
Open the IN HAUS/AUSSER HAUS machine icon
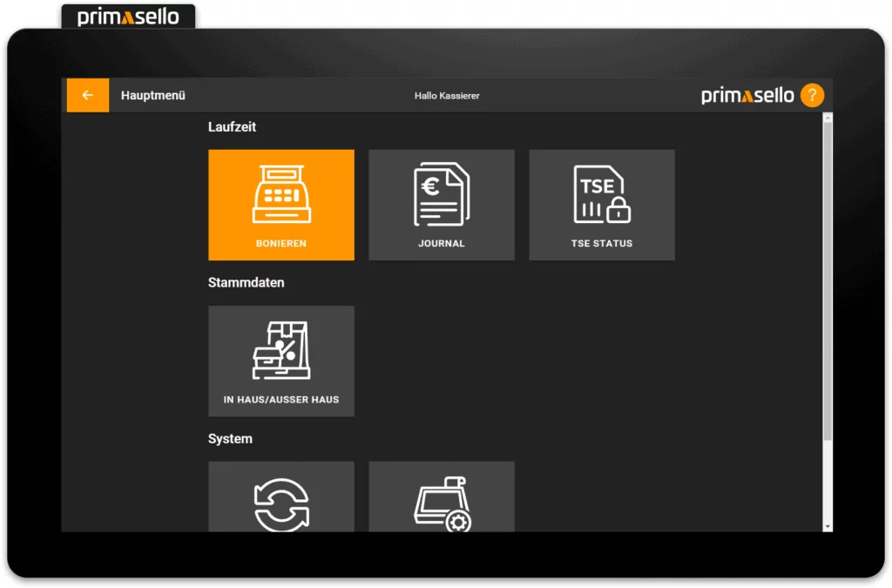pos(280,350)
